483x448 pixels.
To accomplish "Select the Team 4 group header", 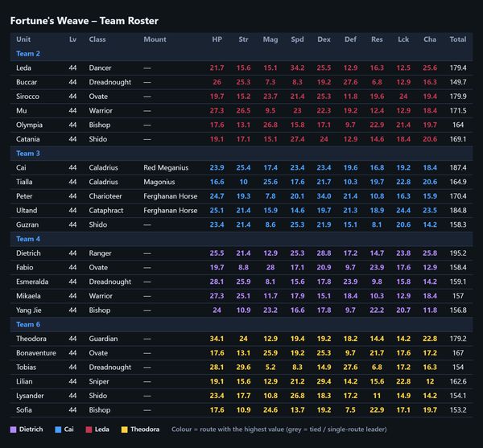I will point(242,239).
